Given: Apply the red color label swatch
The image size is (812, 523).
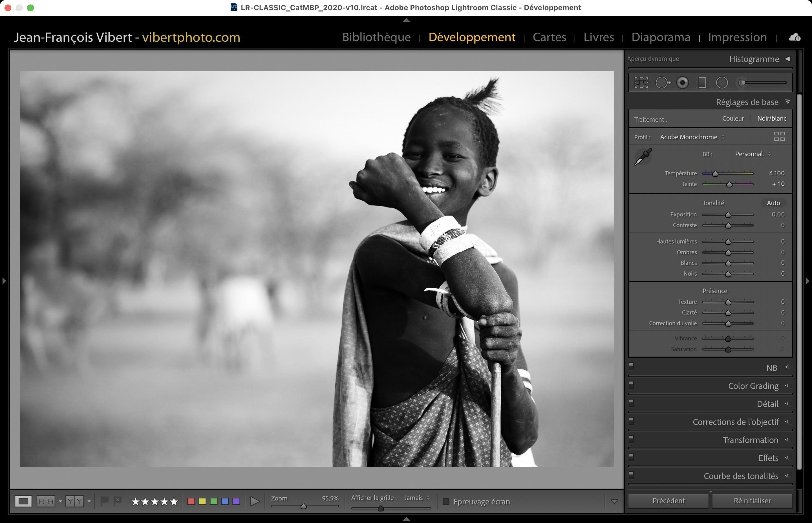Looking at the screenshot, I should pos(191,501).
